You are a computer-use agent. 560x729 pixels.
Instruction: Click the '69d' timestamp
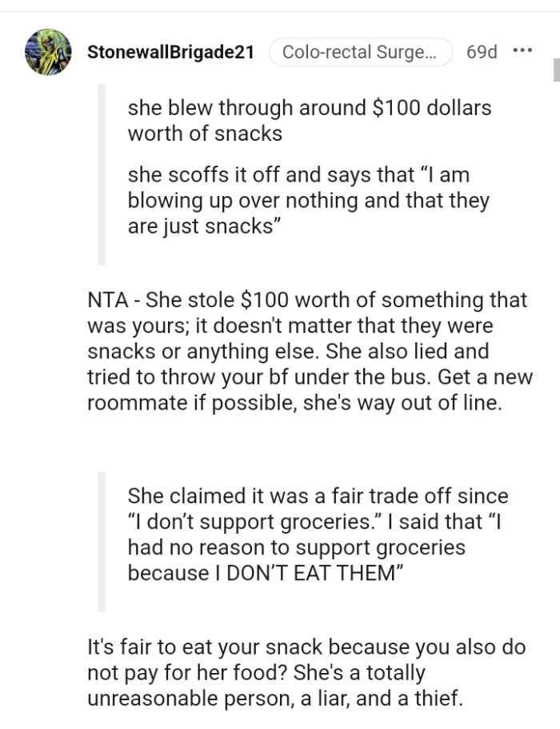click(480, 51)
